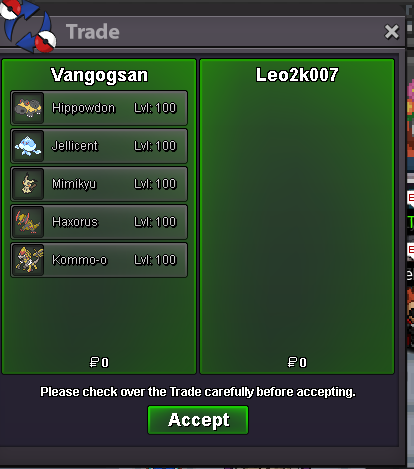The image size is (414, 469).
Task: Click the Jellicent sprite icon
Action: (x=28, y=146)
